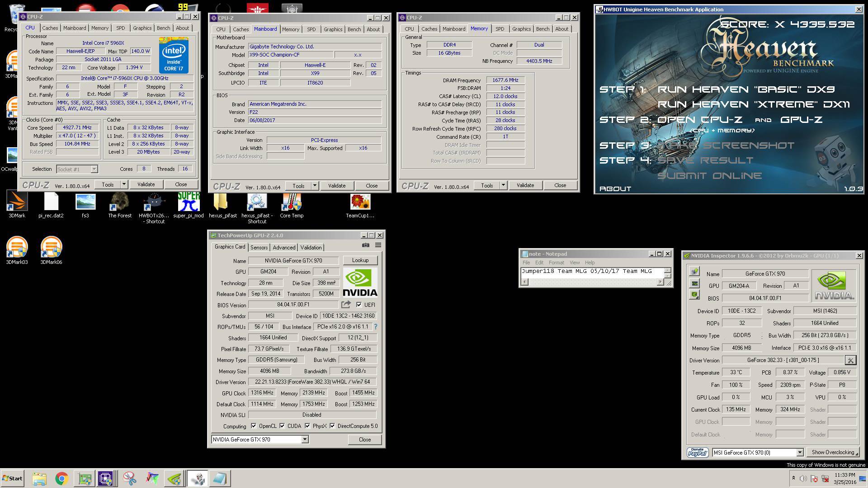
Task: Open the Validation tab in GPU-Z
Action: coord(311,248)
